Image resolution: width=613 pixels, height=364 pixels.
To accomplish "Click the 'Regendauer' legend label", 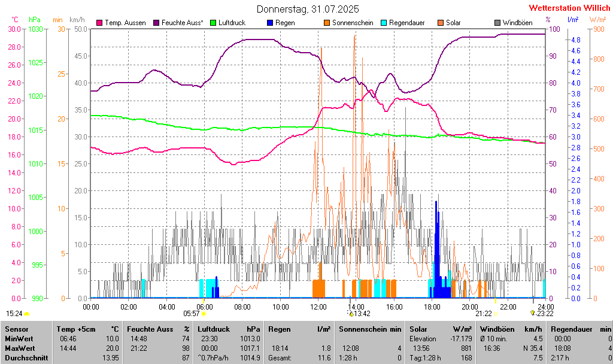I will [406, 23].
